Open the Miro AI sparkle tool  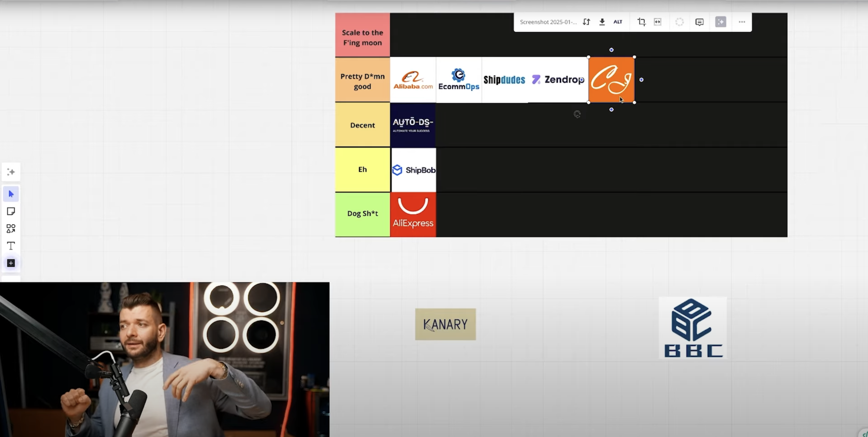(x=11, y=172)
